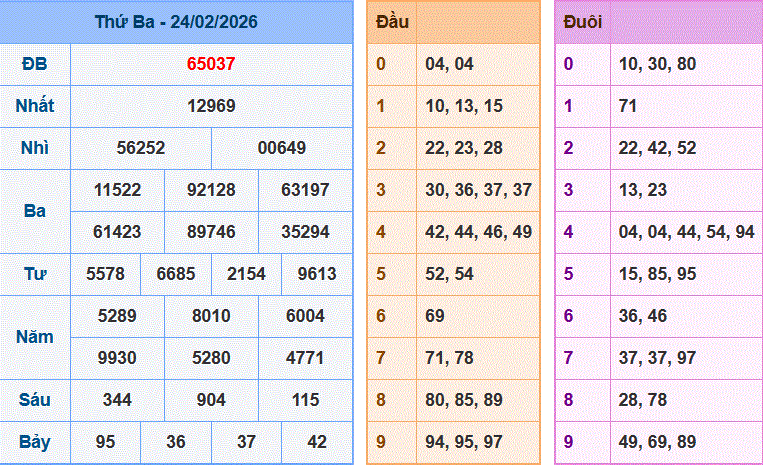Click the special prize number 65037
The width and height of the screenshot is (763, 465).
(211, 64)
